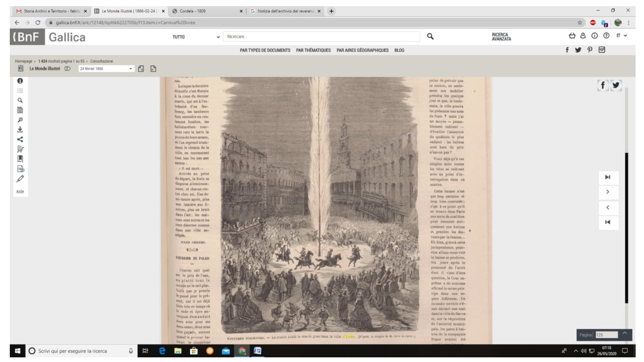644x362 pixels.
Task: Click the pencil report icon in sidebar
Action: (20, 178)
